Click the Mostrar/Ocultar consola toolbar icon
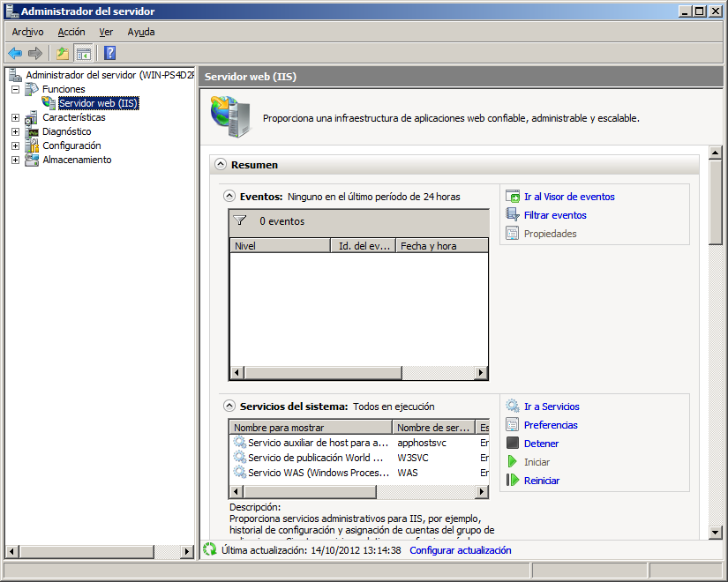This screenshot has width=728, height=582. pyautogui.click(x=83, y=53)
